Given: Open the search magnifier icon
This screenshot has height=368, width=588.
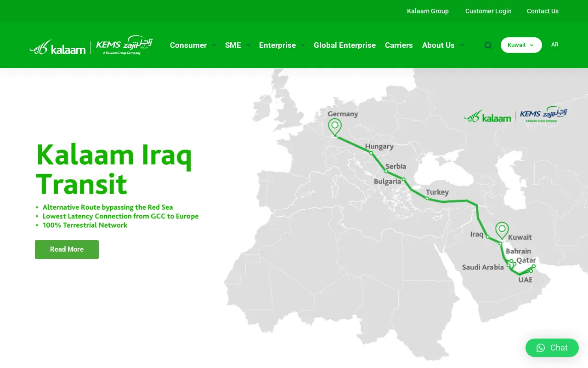Looking at the screenshot, I should pyautogui.click(x=488, y=45).
